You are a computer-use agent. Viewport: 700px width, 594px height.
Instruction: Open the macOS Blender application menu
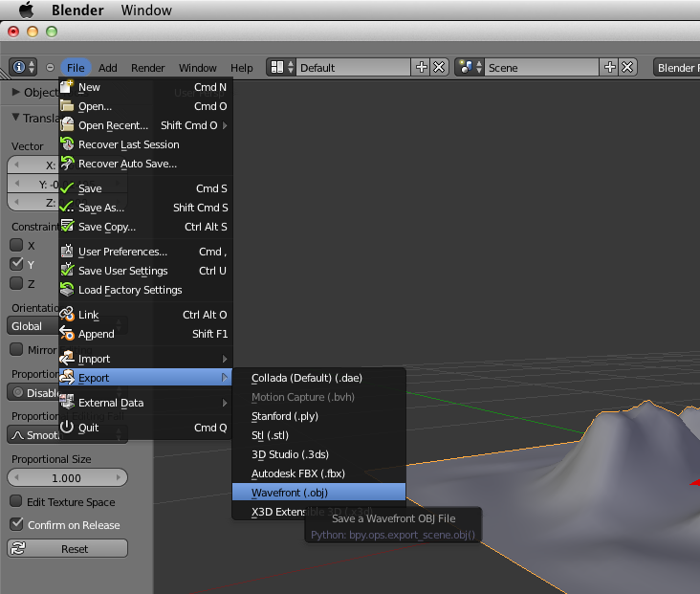(x=77, y=10)
